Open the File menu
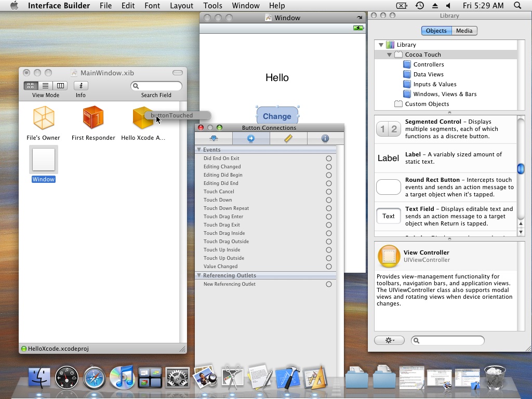 105,6
